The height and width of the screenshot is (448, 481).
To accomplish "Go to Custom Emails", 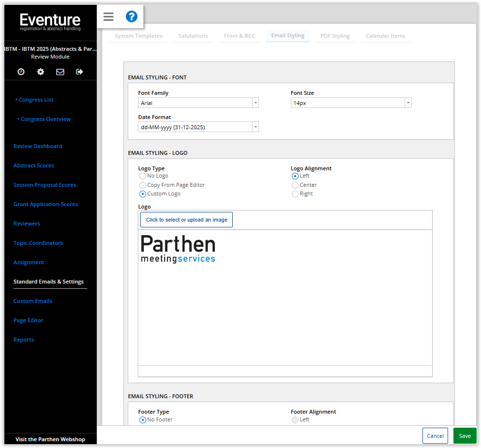I will 33,301.
